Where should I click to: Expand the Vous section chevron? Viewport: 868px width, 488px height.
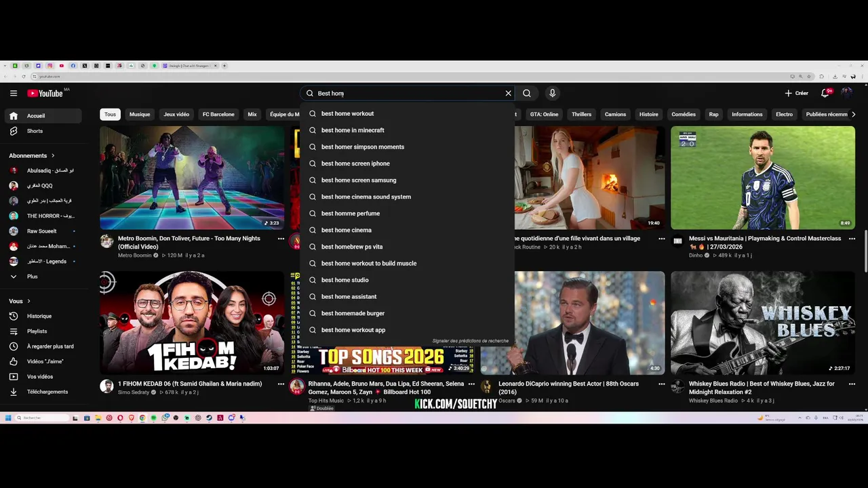point(28,301)
